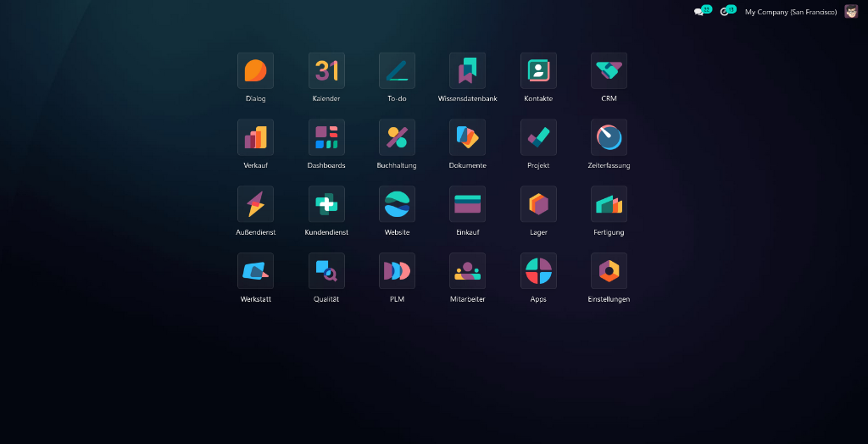Open the Lager app
The image size is (868, 444).
pyautogui.click(x=538, y=204)
